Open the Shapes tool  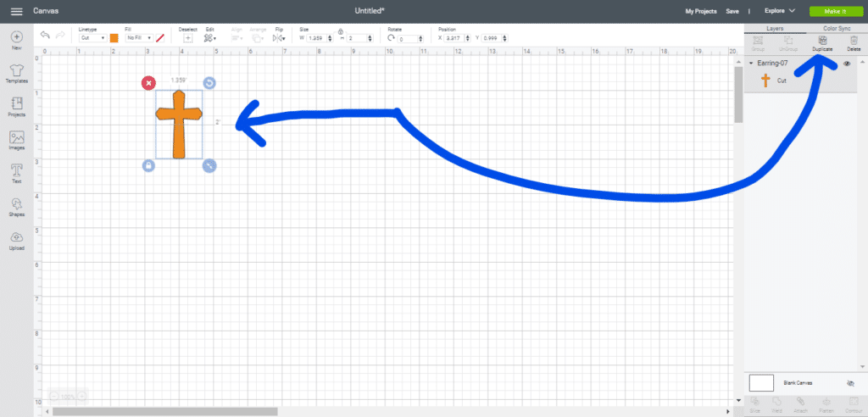(16, 207)
